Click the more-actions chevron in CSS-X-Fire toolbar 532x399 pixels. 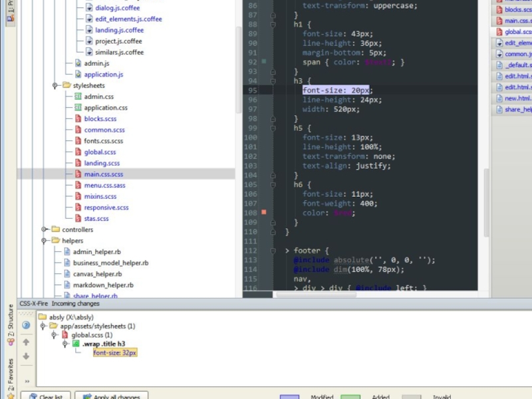(27, 381)
